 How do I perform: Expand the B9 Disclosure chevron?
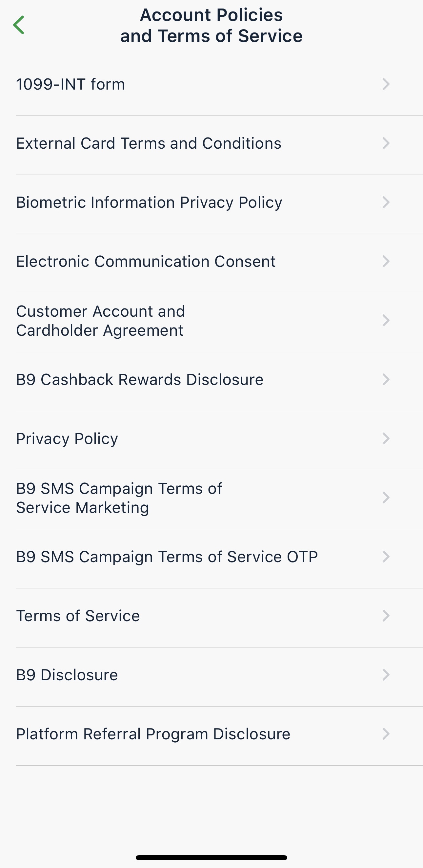tap(386, 675)
